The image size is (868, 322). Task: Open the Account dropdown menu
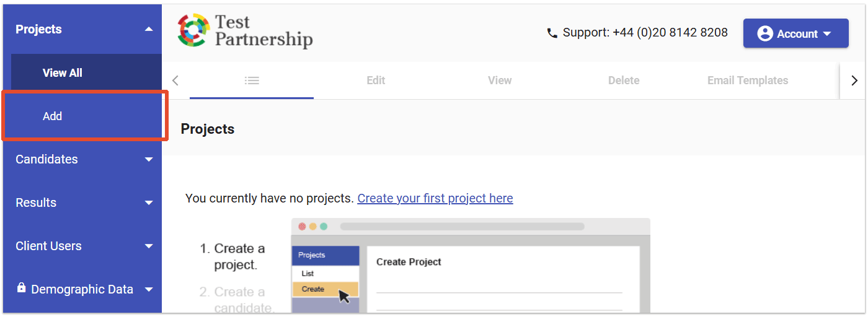[x=796, y=33]
